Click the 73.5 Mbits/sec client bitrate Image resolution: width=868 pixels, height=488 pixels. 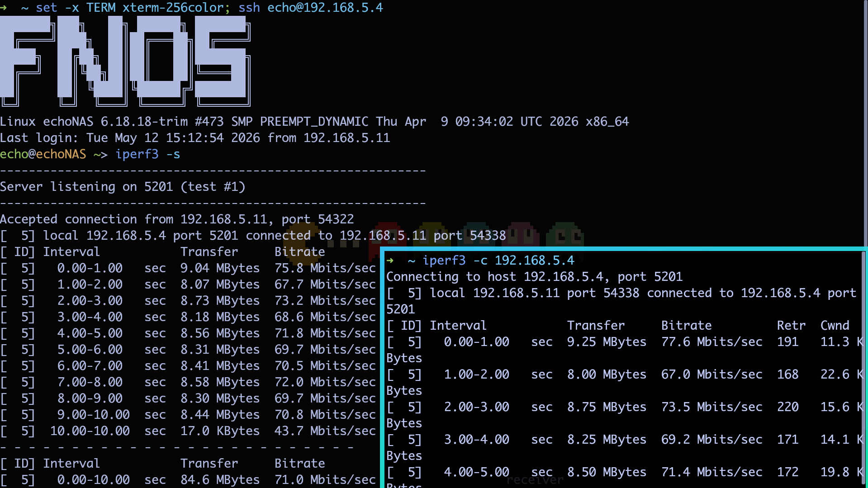click(x=712, y=407)
